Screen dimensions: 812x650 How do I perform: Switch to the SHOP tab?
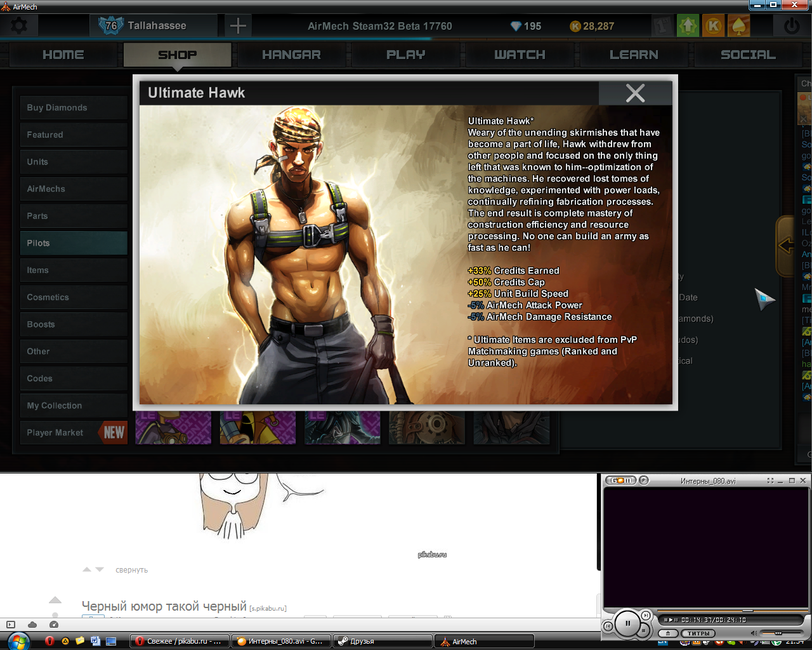click(x=177, y=55)
